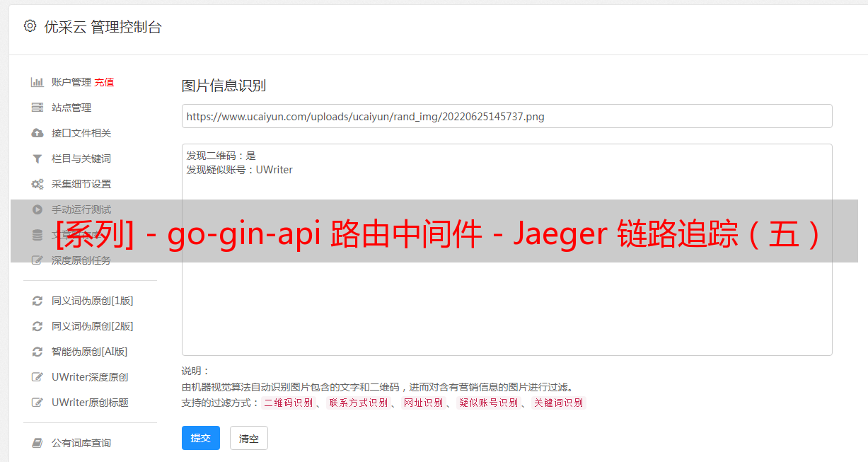The image size is (868, 462).
Task: Click the blue 提交 submit button
Action: click(201, 438)
